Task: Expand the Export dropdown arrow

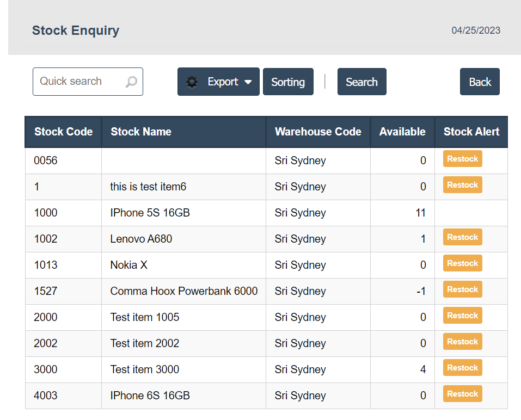Action: (x=248, y=82)
